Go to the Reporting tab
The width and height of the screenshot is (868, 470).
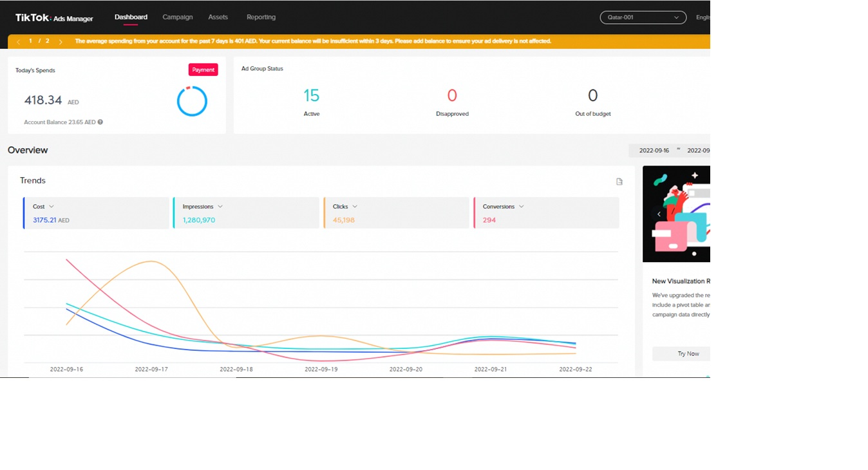tap(261, 17)
